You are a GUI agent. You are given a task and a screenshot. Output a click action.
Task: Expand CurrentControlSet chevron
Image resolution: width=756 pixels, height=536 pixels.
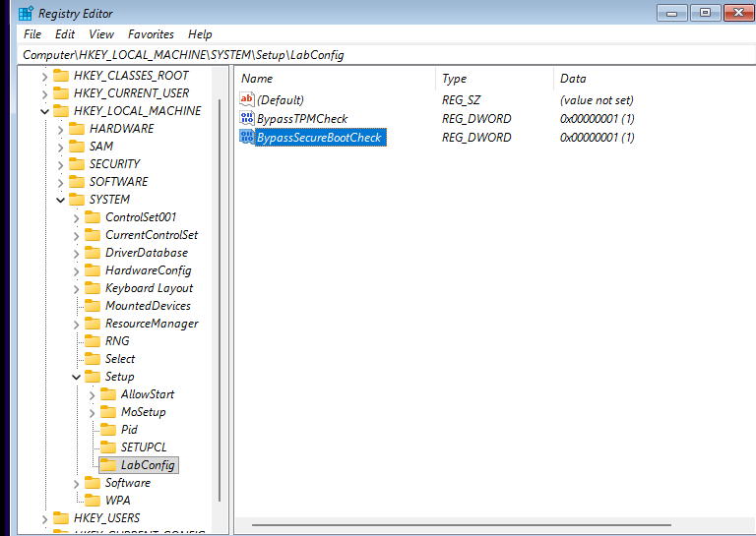point(76,236)
